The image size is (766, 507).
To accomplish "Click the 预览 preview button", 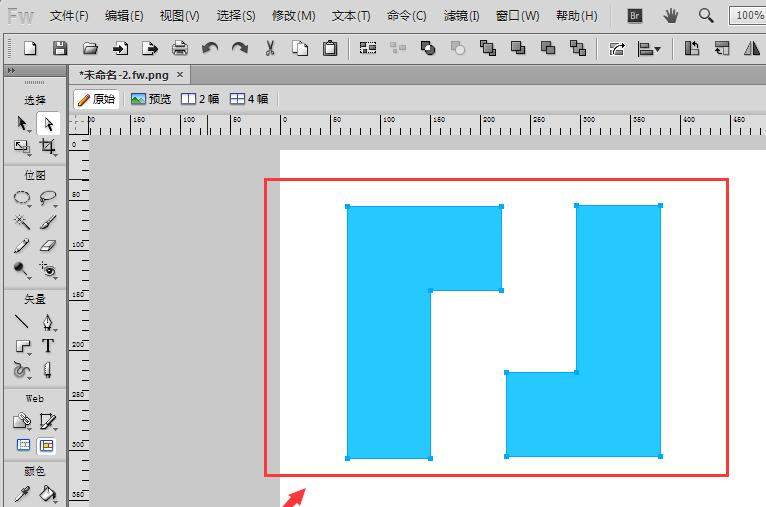I will point(150,99).
